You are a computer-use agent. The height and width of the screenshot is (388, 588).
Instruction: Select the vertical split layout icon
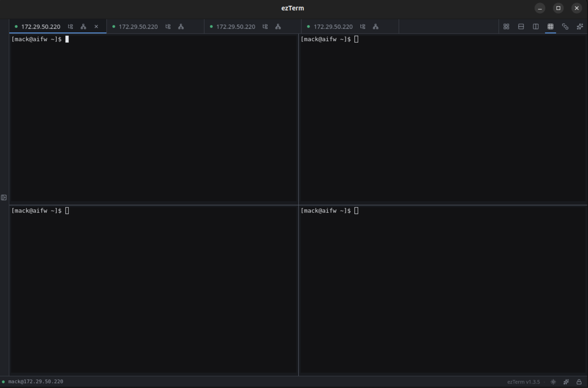(536, 26)
